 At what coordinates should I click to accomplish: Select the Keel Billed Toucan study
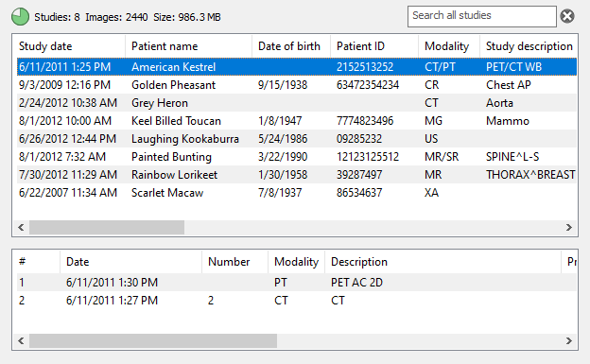(x=297, y=121)
